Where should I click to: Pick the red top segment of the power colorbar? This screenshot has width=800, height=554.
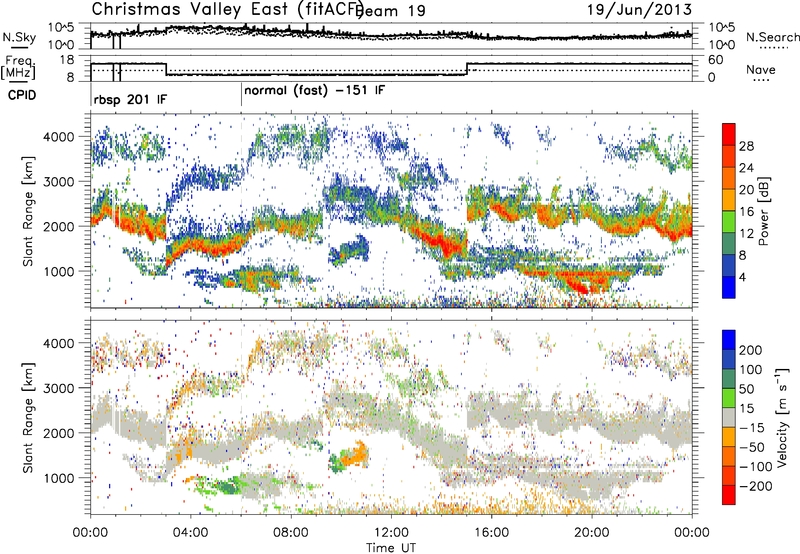tap(729, 134)
